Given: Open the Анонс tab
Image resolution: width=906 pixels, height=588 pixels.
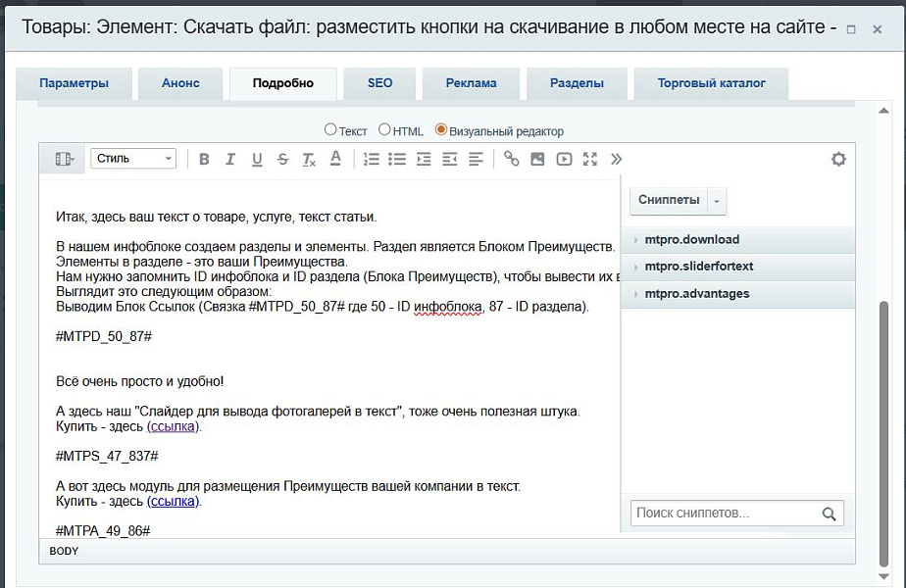Looking at the screenshot, I should [x=180, y=83].
